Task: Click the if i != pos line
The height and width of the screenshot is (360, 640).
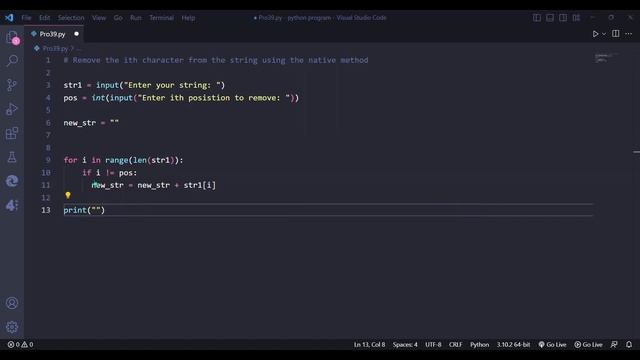Action: click(x=109, y=173)
